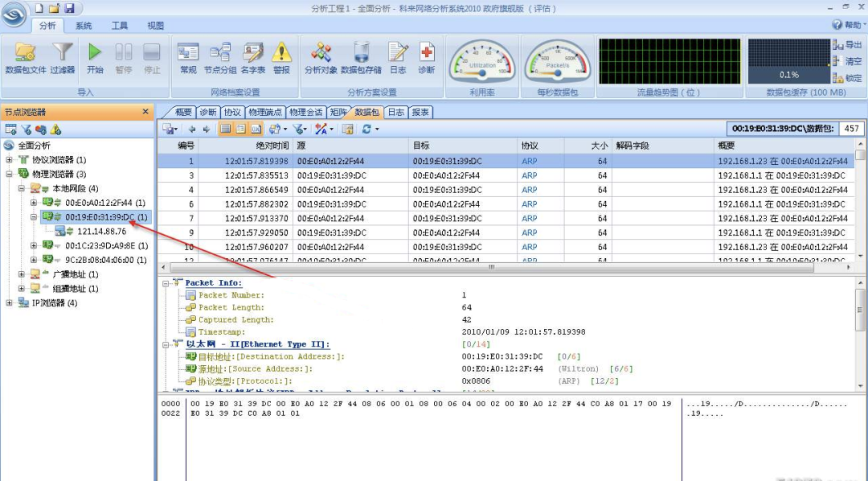Click the node browser graph-add icon
This screenshot has height=481, width=868.
(40, 129)
